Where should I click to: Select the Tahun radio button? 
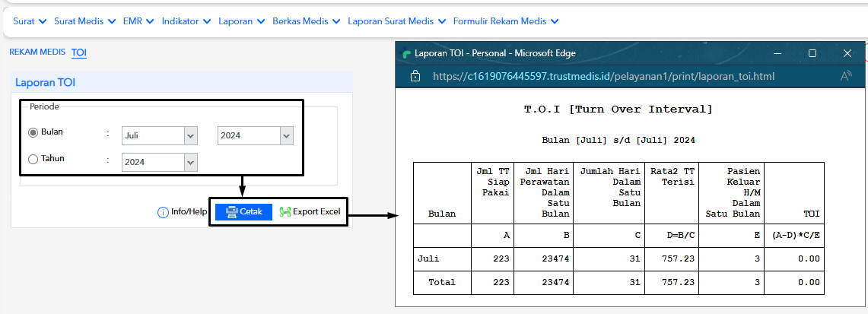pos(33,159)
